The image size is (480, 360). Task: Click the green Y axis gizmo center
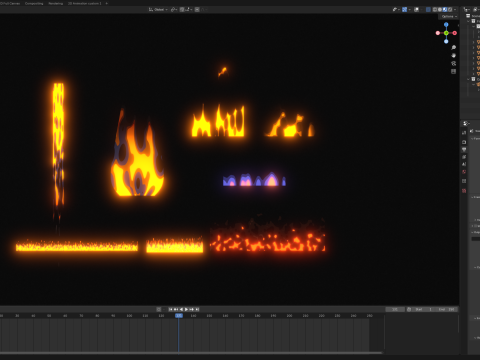[x=446, y=33]
